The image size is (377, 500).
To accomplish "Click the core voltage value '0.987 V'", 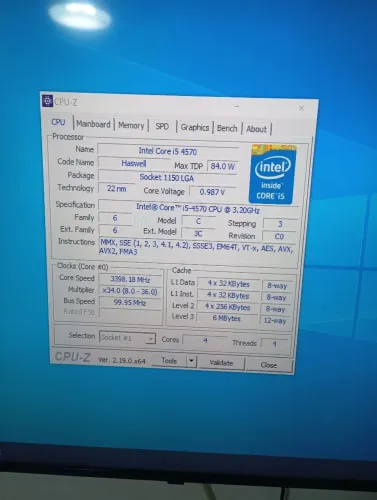I will tap(212, 192).
